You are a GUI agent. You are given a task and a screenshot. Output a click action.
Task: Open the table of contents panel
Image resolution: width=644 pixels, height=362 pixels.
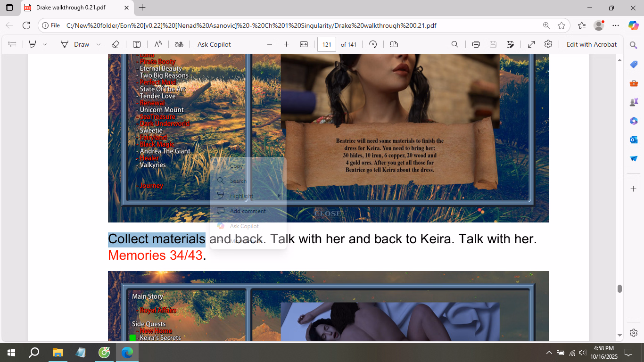pyautogui.click(x=13, y=44)
